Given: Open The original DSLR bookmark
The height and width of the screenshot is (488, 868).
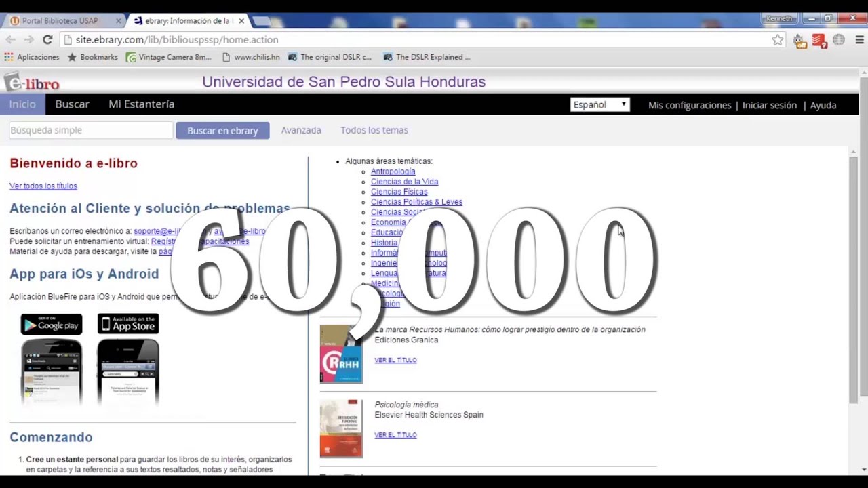Looking at the screenshot, I should tap(330, 57).
